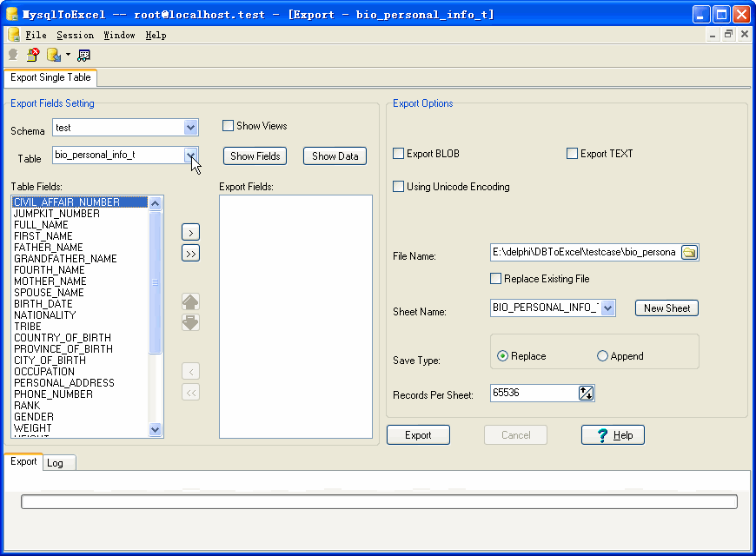This screenshot has height=556, width=756.
Task: Click the disconnect session icon with red X
Action: click(33, 56)
